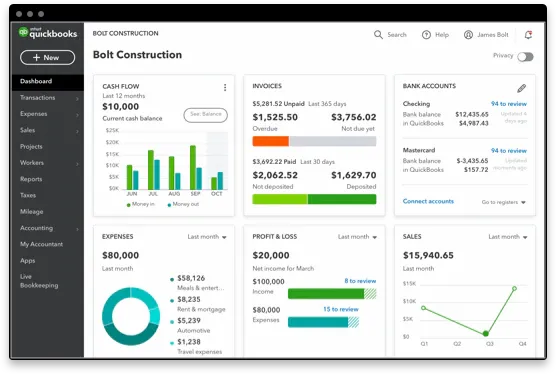Click the gray Not due yet bar
556x374 pixels.
[333, 141]
